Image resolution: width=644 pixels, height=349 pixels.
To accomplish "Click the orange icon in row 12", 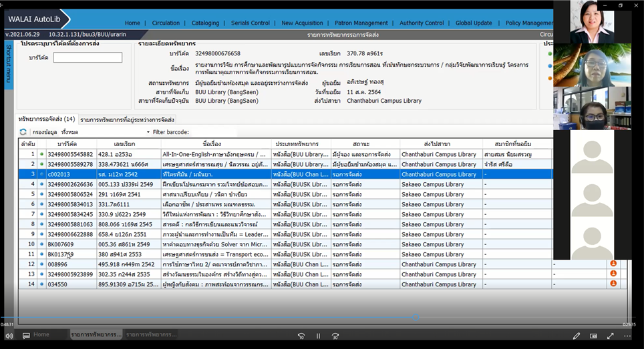I will tap(613, 264).
